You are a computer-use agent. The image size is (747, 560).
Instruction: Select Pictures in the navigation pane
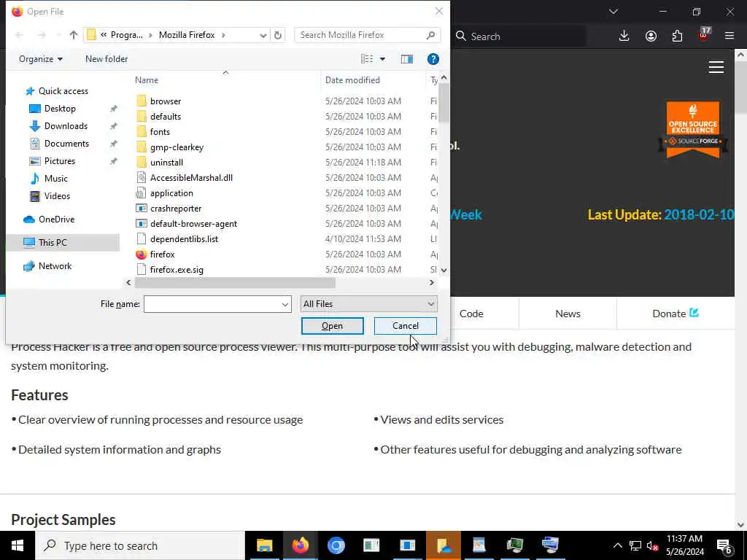60,161
